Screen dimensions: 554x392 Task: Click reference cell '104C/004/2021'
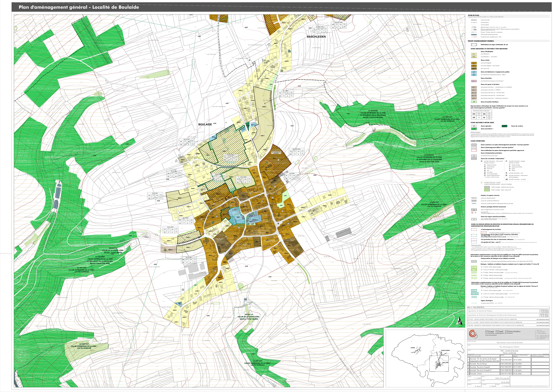point(506,360)
